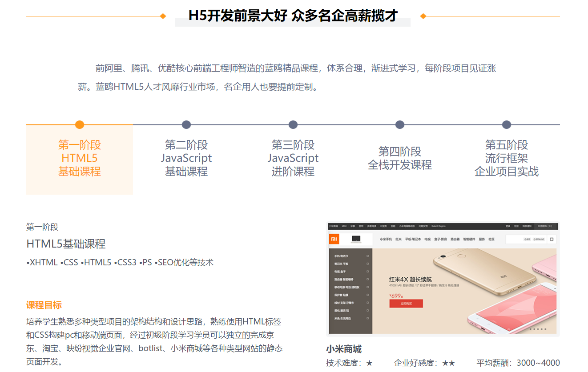Viewport: 588px width, 372px height.
Task: Select the 第四阶段 全栈开发课程 tab
Action: (400, 159)
